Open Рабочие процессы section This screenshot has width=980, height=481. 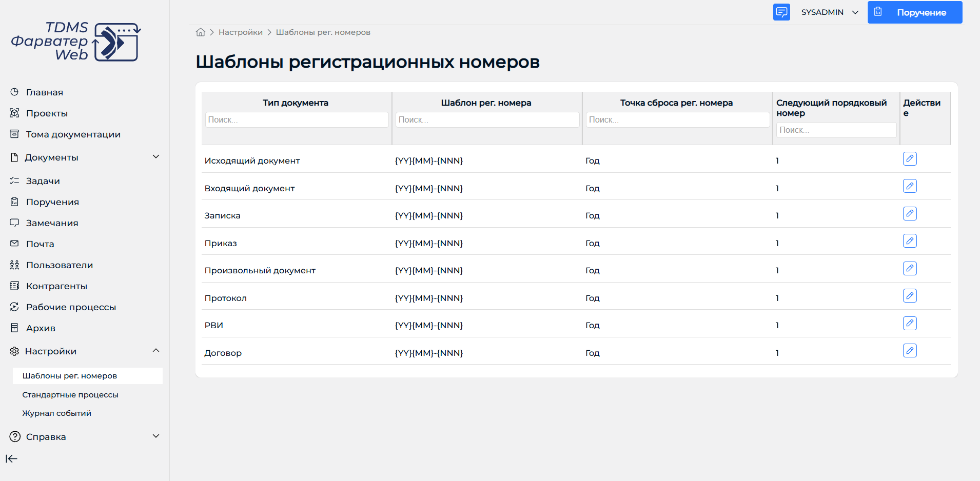click(x=71, y=307)
